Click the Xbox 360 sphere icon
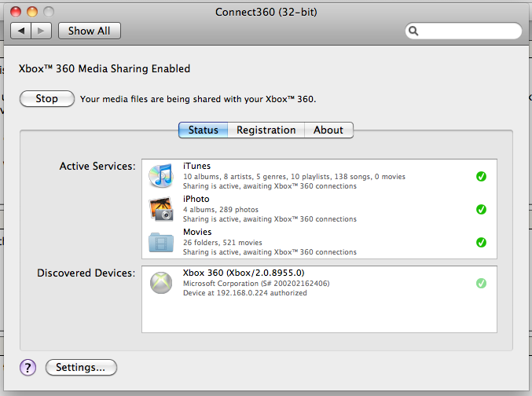This screenshot has height=396, width=532. [161, 283]
